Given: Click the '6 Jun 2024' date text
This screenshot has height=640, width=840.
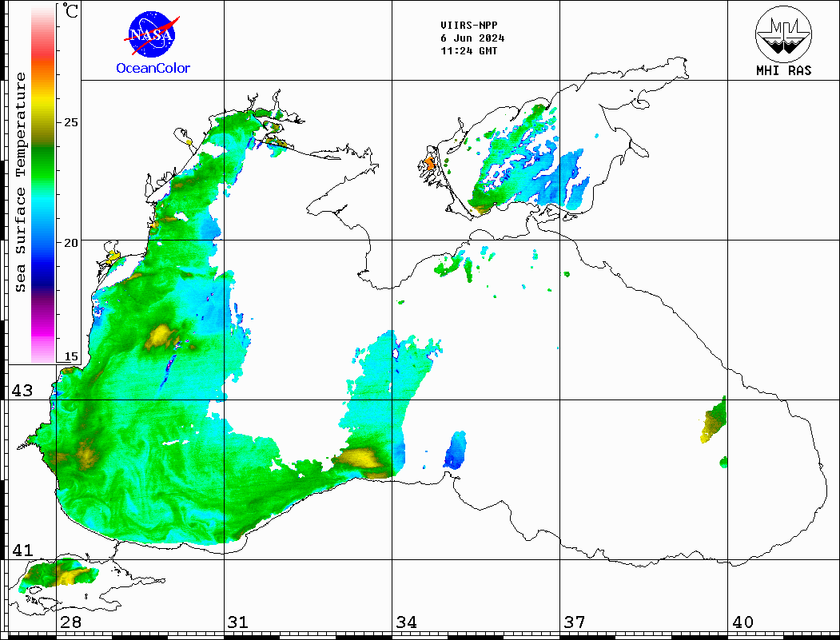Looking at the screenshot, I should click(472, 38).
